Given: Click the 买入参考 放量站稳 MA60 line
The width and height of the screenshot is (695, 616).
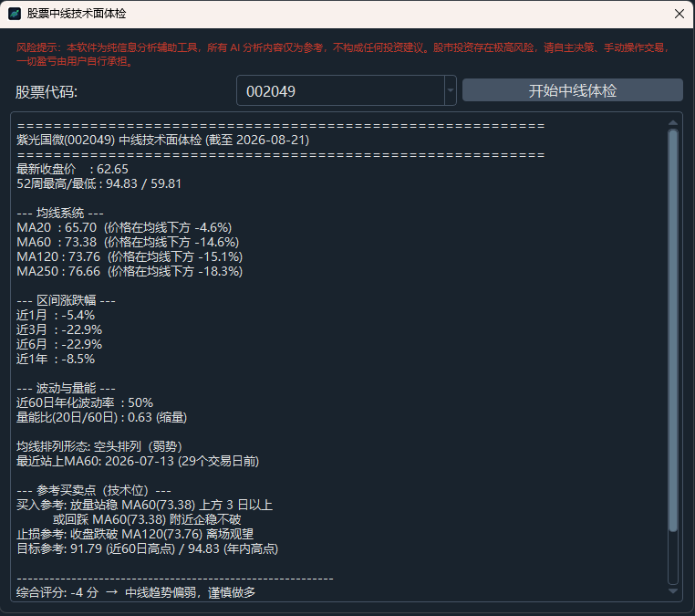Looking at the screenshot, I should tap(144, 506).
